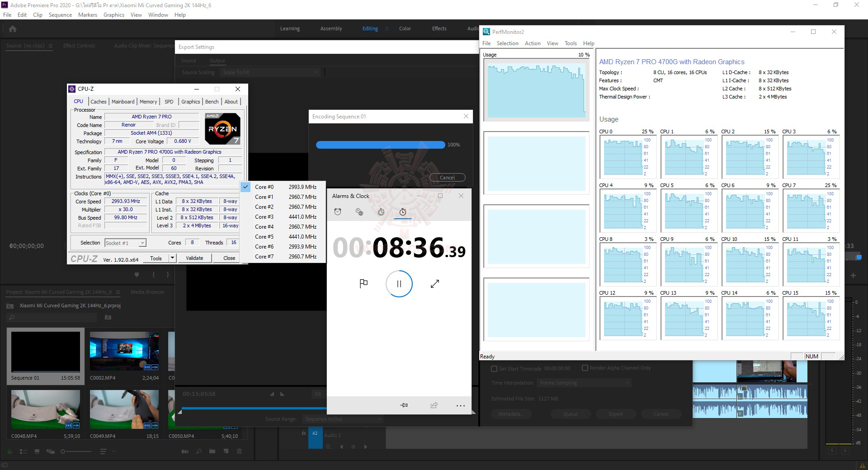Delete selected item with trash icon
Screen dimensions: 868x470
(240, 451)
